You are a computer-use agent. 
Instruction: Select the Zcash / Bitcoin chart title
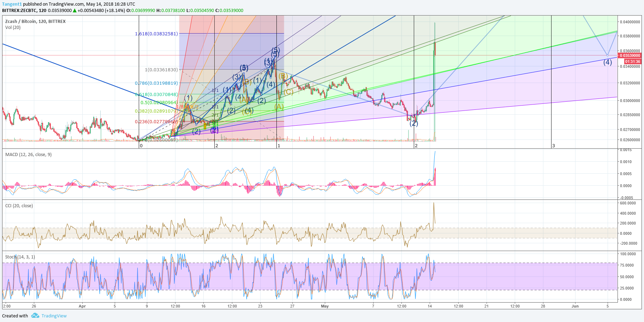(x=35, y=21)
